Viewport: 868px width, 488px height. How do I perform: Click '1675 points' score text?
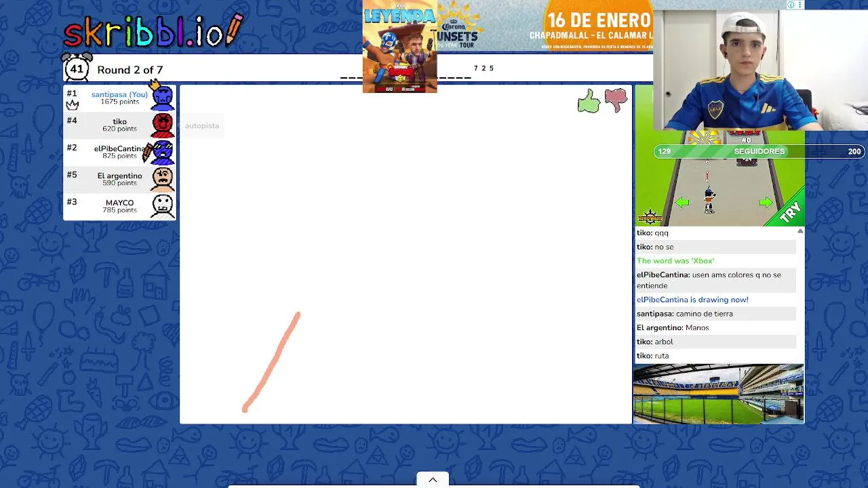tap(119, 102)
